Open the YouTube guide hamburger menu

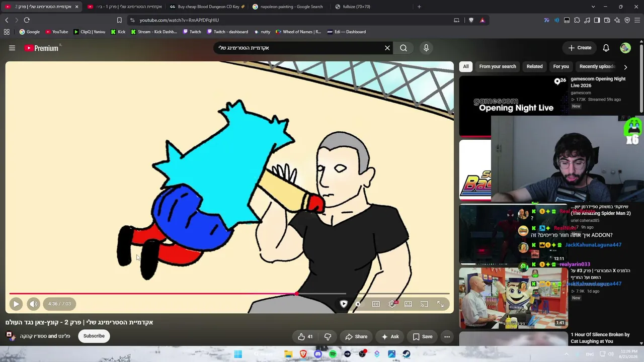(x=12, y=48)
